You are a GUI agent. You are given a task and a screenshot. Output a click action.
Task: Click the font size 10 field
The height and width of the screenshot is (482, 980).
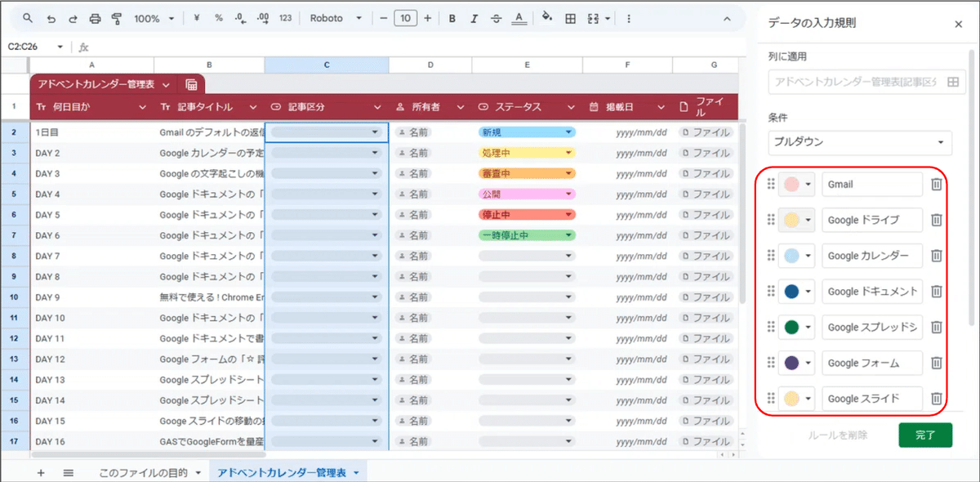click(x=406, y=18)
